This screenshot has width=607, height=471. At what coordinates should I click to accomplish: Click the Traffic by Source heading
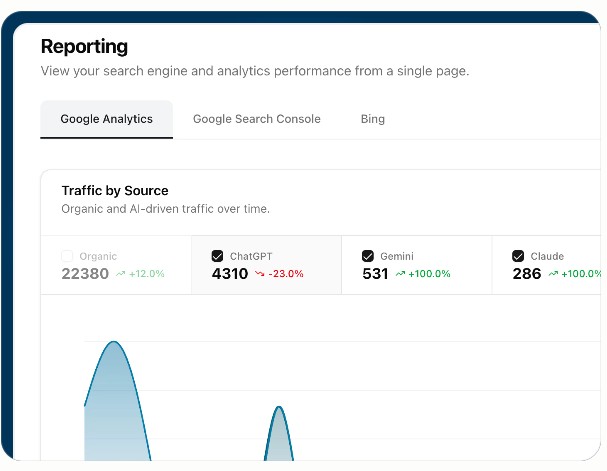(115, 190)
